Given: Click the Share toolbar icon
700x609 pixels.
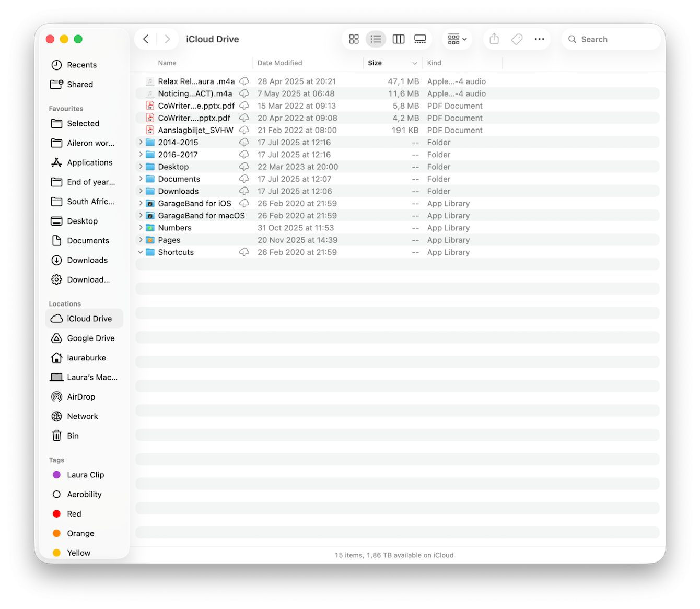Looking at the screenshot, I should [x=494, y=39].
